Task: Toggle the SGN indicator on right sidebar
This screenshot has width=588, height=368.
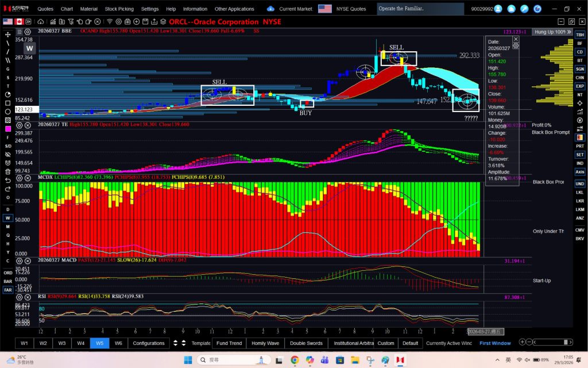Action: coord(580,69)
